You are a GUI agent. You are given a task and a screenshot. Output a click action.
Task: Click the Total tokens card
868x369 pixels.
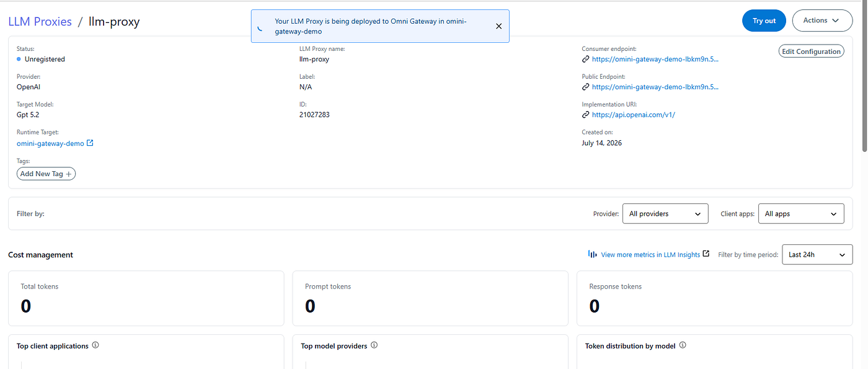coord(146,298)
